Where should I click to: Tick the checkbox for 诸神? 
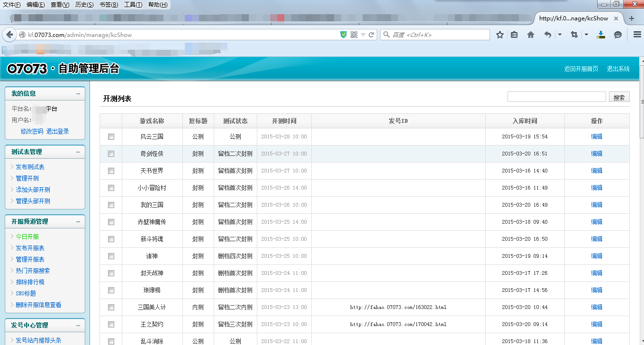[111, 256]
